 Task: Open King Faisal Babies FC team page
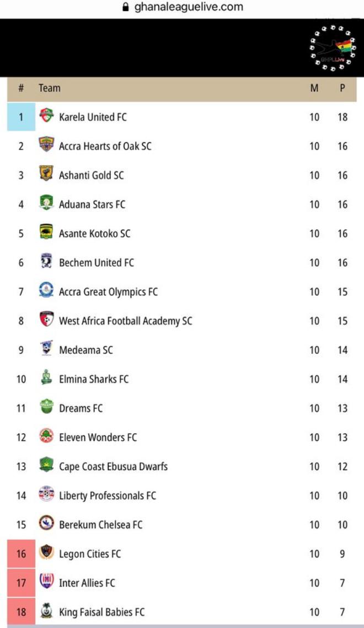102,612
